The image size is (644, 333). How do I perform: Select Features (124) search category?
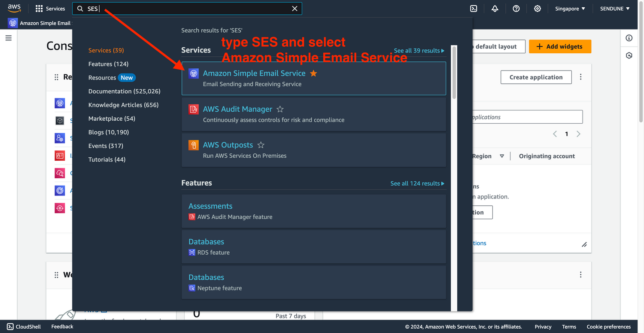(x=108, y=64)
